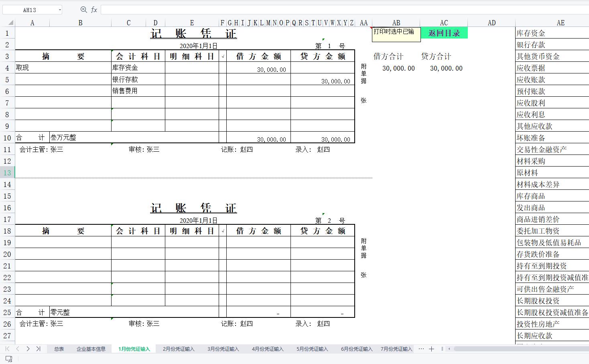Add a new worksheet with the plus icon
The image size is (589, 364).
point(432,349)
